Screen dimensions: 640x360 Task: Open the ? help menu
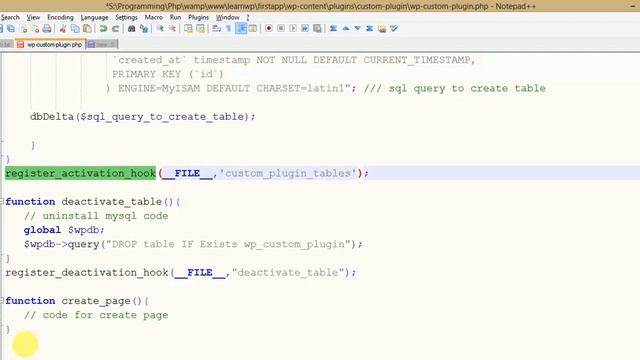pos(248,17)
